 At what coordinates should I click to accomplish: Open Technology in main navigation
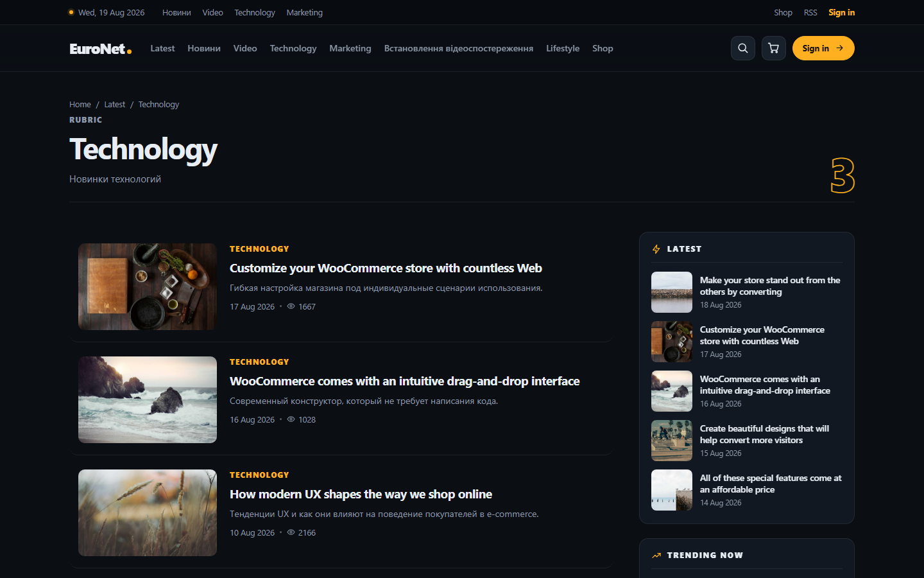[x=293, y=48]
